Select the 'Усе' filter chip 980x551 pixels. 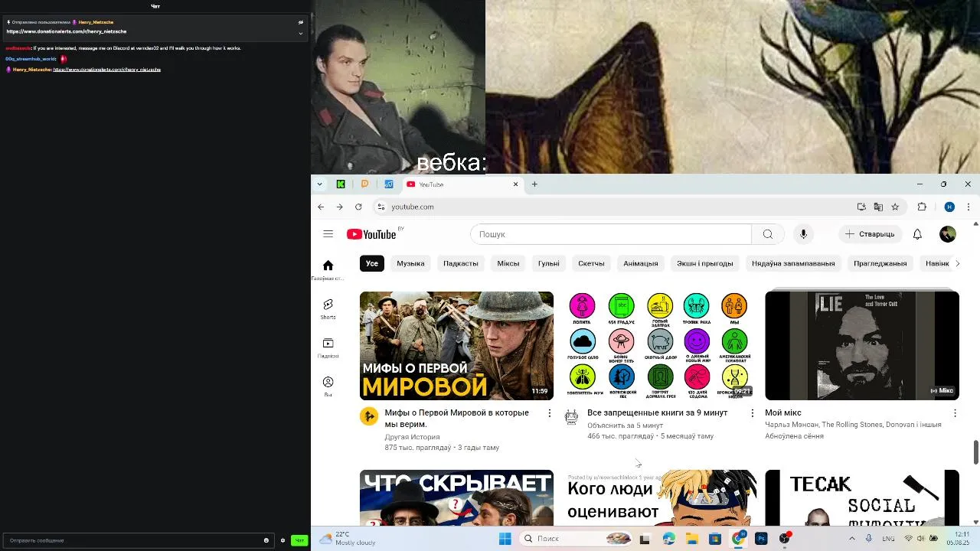pyautogui.click(x=371, y=263)
